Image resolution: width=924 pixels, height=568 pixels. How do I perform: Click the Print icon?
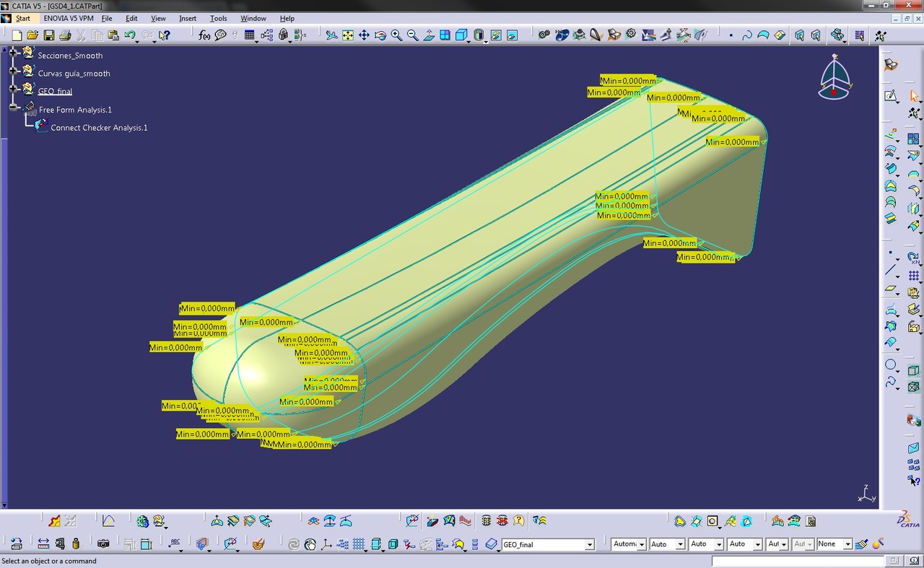[x=64, y=35]
